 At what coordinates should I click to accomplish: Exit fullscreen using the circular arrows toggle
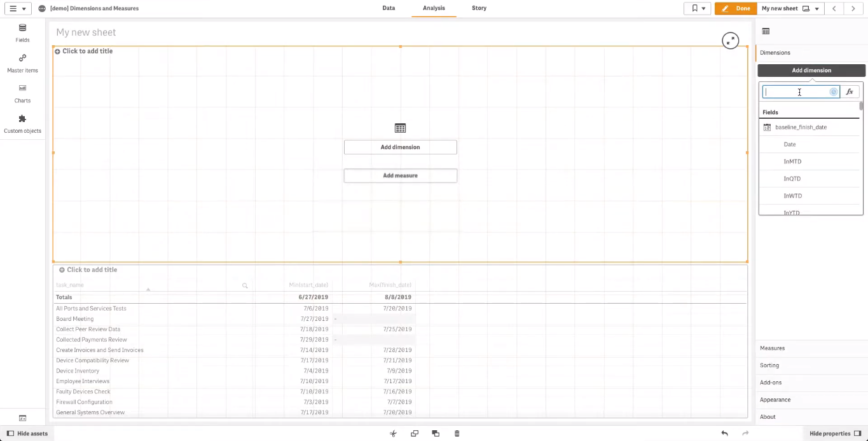click(730, 40)
